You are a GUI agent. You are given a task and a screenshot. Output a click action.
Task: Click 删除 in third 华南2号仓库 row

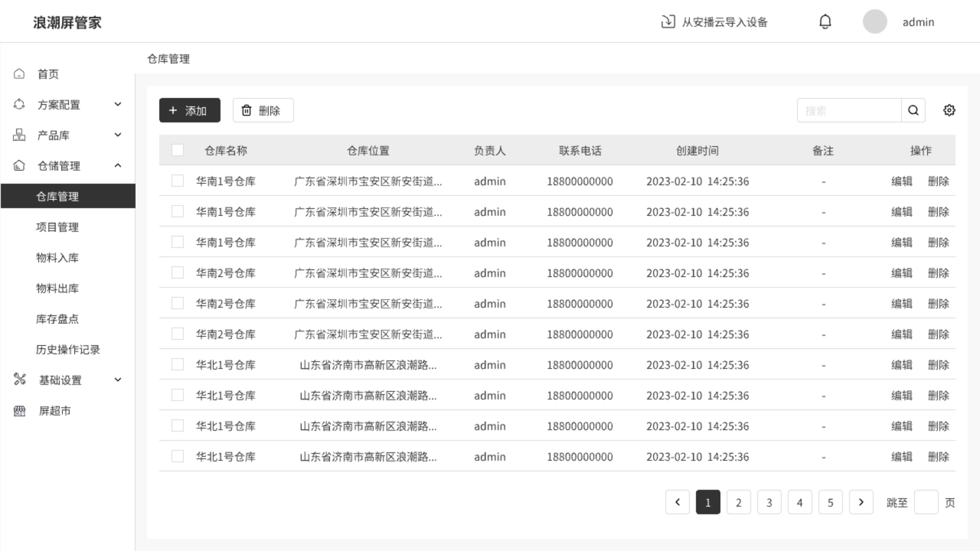tap(938, 334)
